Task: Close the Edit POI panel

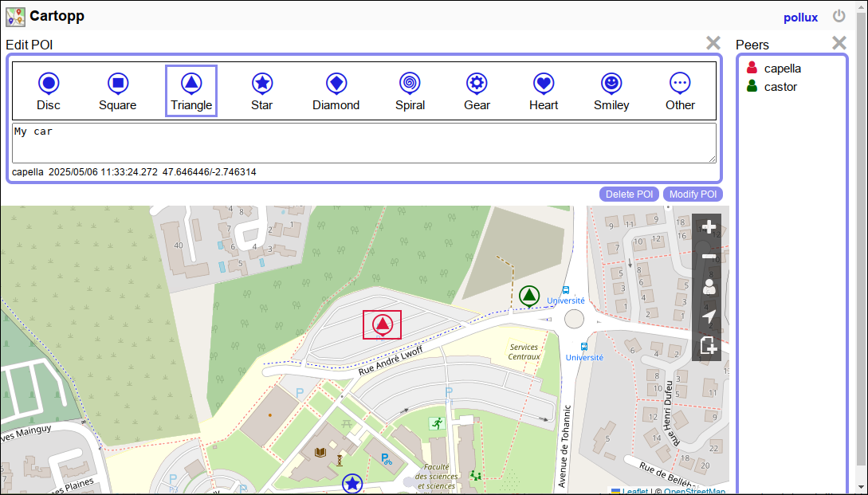Action: [713, 44]
